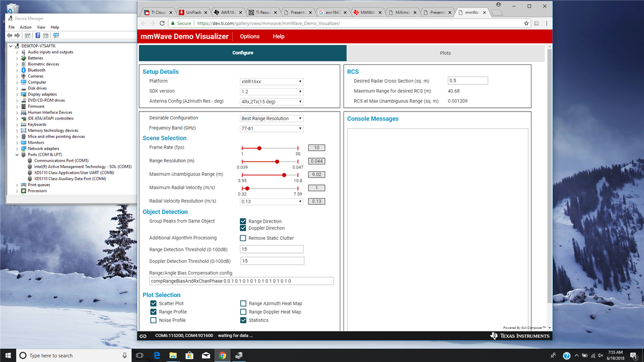Click the Maximum Unambiguous Range slider handle

284,175
